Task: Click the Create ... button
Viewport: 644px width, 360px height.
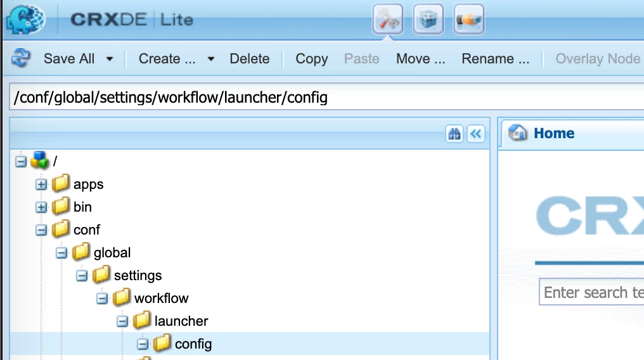Action: [167, 59]
